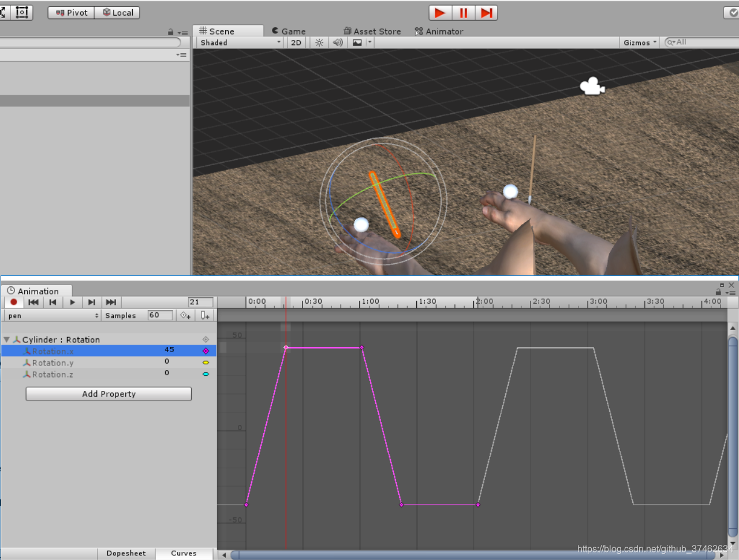This screenshot has width=739, height=560.
Task: Toggle 2D scene view mode
Action: pos(296,43)
